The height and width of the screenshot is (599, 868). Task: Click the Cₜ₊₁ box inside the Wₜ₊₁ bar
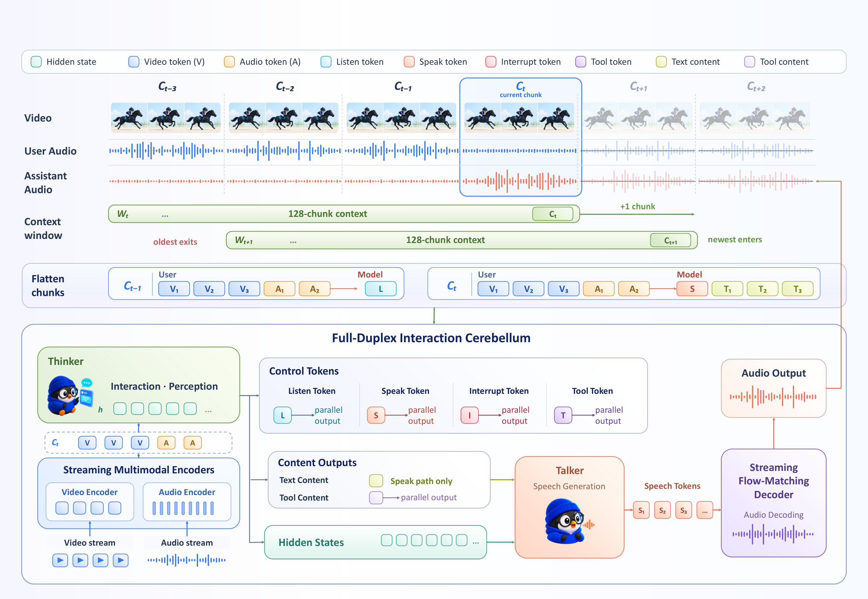671,240
